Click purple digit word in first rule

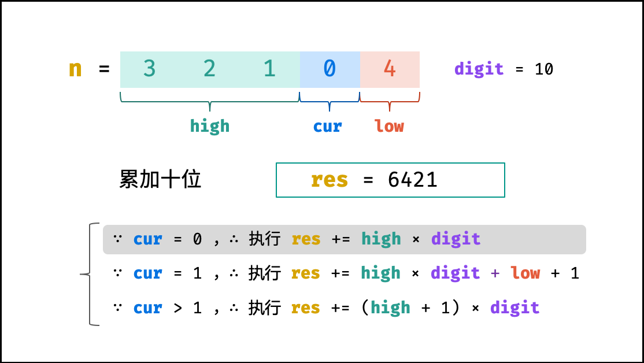click(x=456, y=239)
